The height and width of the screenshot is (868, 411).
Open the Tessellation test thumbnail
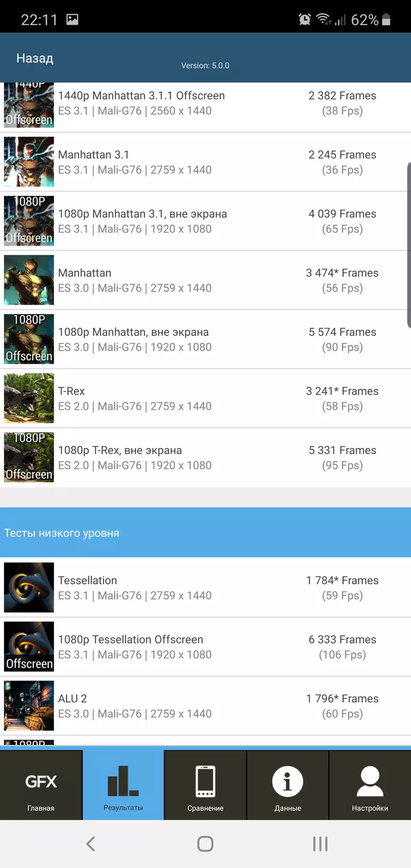click(29, 587)
